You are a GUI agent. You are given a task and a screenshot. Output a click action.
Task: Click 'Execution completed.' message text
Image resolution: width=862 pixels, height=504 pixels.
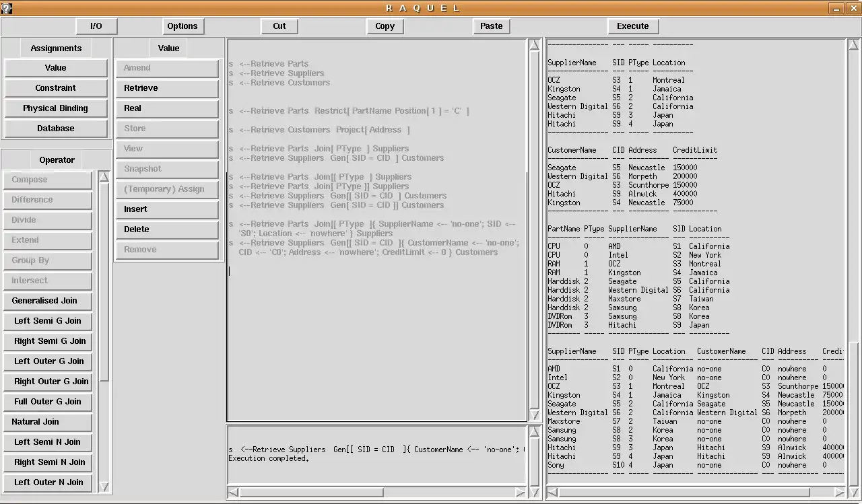[269, 458]
